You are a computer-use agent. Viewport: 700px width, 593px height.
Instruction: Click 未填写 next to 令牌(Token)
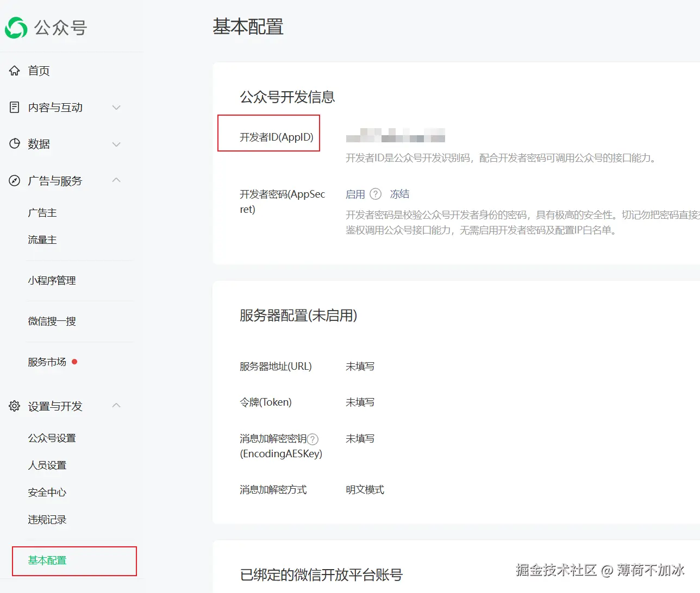[360, 402]
